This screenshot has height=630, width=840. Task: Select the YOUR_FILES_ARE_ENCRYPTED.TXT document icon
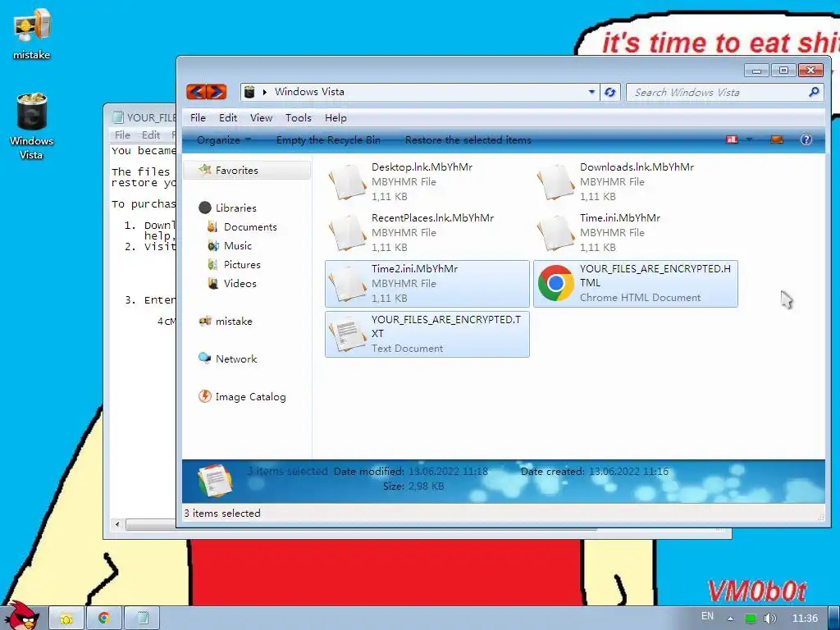coord(347,335)
